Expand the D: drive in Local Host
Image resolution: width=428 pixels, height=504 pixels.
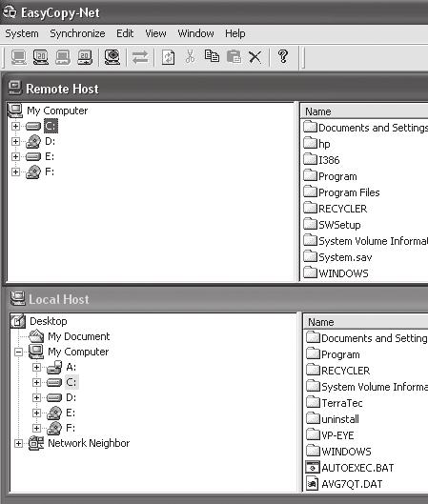(x=36, y=397)
